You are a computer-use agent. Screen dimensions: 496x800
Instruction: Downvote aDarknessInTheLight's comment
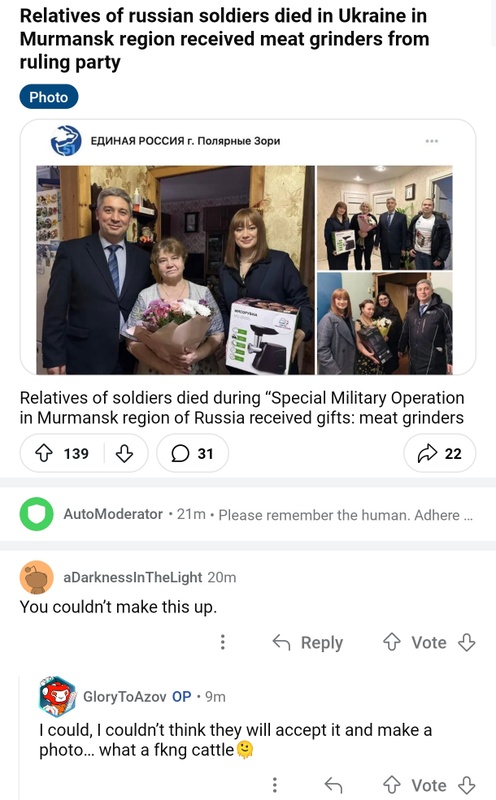pyautogui.click(x=467, y=642)
